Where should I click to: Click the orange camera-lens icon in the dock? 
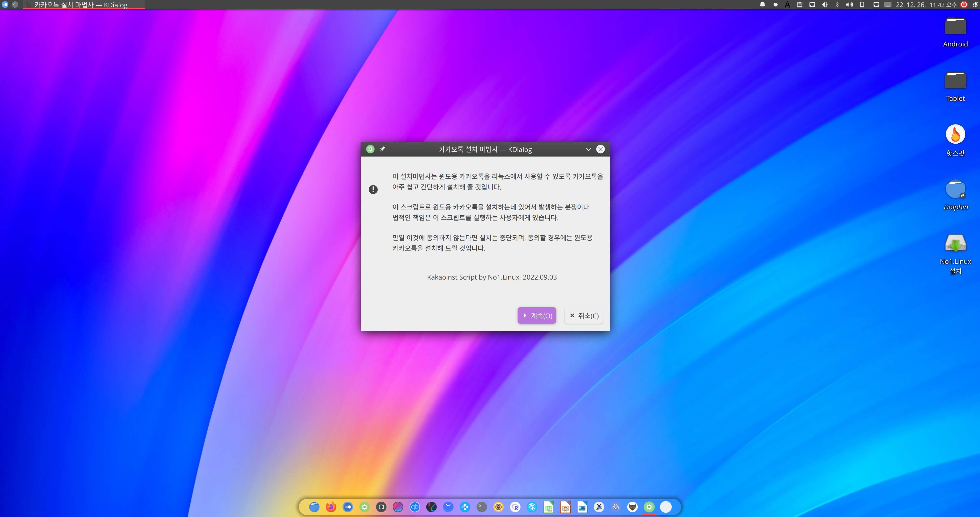(498, 507)
